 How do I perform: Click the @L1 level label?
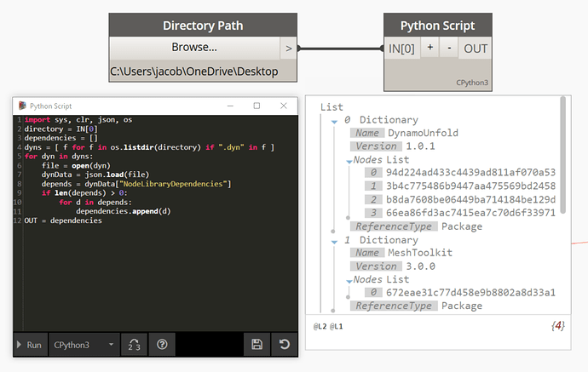pyautogui.click(x=336, y=326)
